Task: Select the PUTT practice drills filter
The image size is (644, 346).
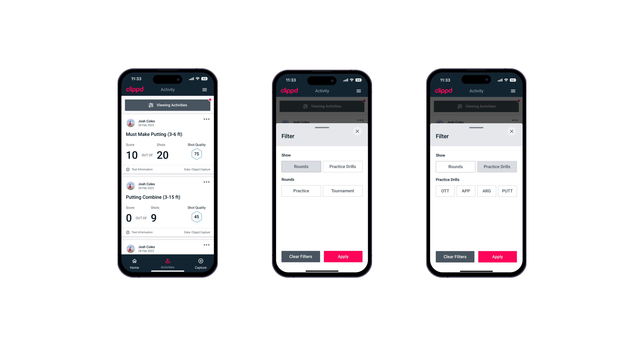Action: pos(507,191)
